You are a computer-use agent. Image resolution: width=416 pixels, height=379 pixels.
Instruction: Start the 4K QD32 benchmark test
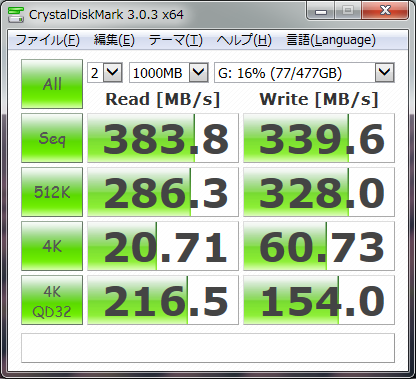[x=52, y=300]
